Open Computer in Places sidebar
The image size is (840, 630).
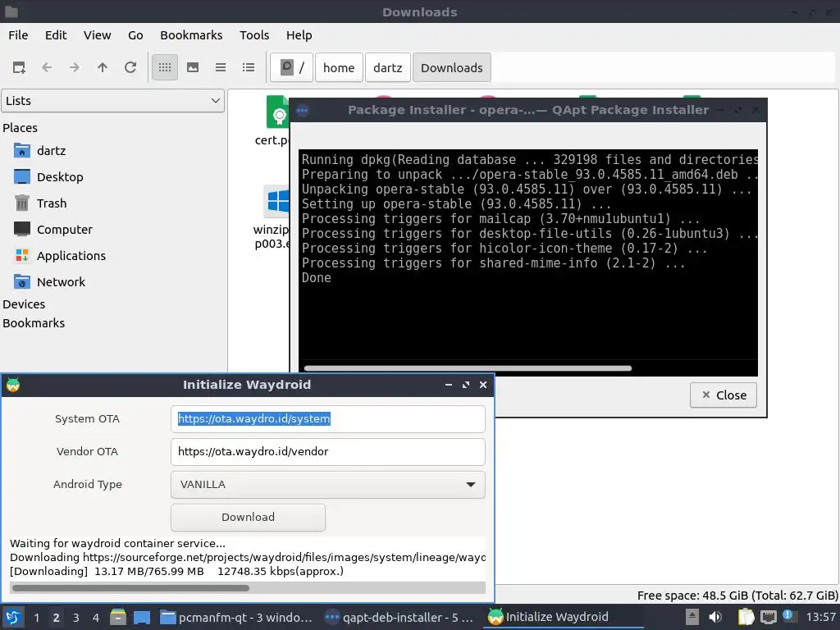click(64, 230)
